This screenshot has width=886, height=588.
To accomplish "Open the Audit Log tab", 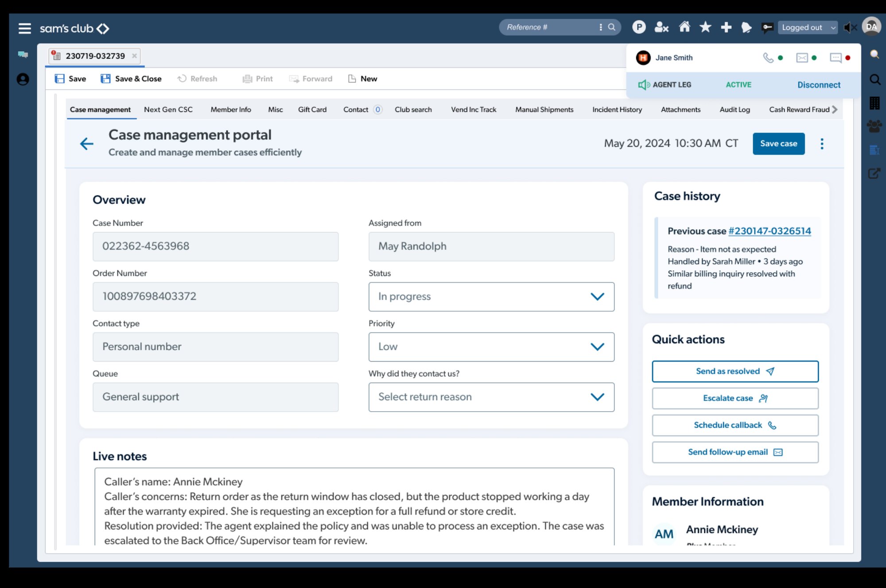I will coord(734,109).
